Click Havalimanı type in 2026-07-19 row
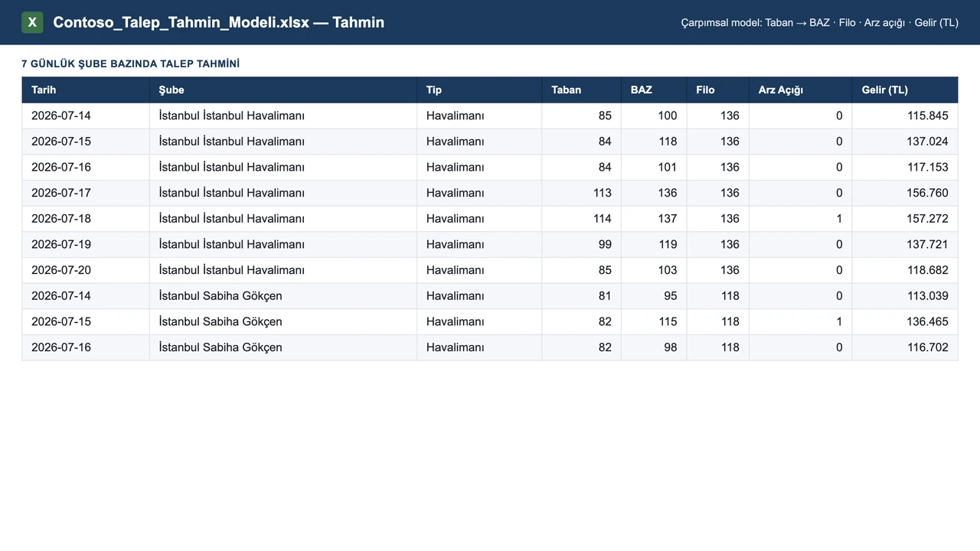Viewport: 980px width, 551px height. tap(456, 244)
